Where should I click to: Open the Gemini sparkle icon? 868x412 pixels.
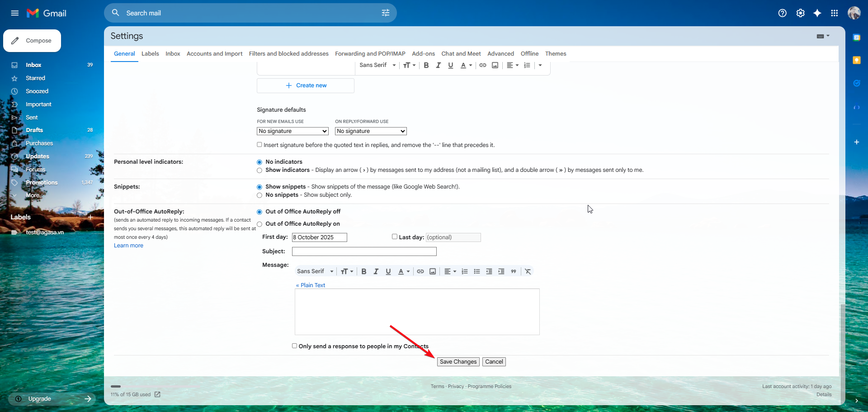tap(817, 13)
